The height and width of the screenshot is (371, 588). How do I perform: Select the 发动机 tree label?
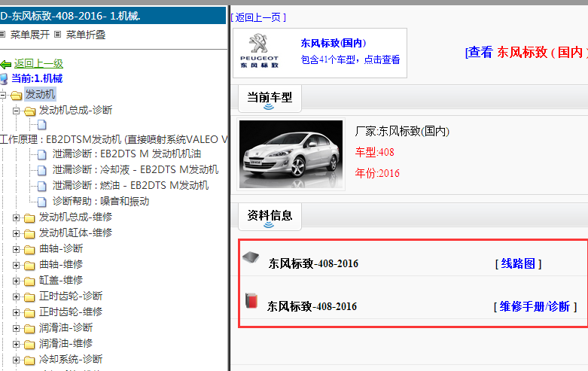click(x=40, y=94)
